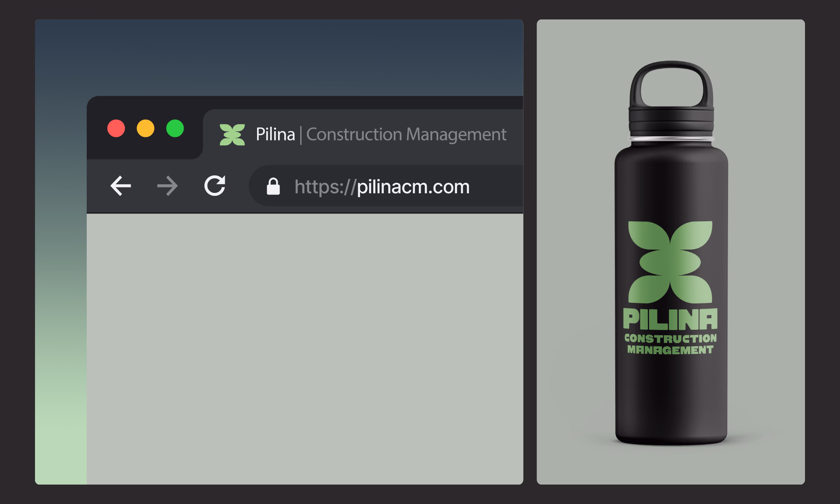This screenshot has height=504, width=840.
Task: Click the bottle cap handle loop
Action: (672, 84)
